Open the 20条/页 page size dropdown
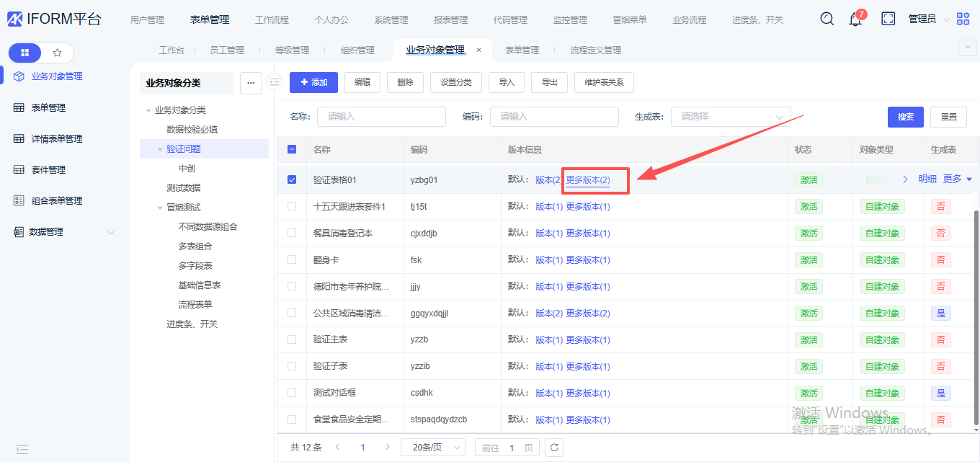The image size is (980, 462). tap(432, 448)
